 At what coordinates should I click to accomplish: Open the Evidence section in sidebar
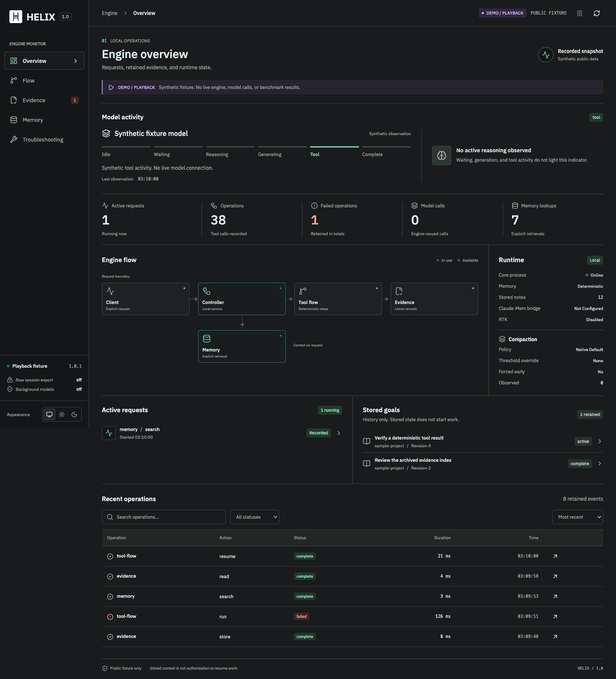point(44,100)
